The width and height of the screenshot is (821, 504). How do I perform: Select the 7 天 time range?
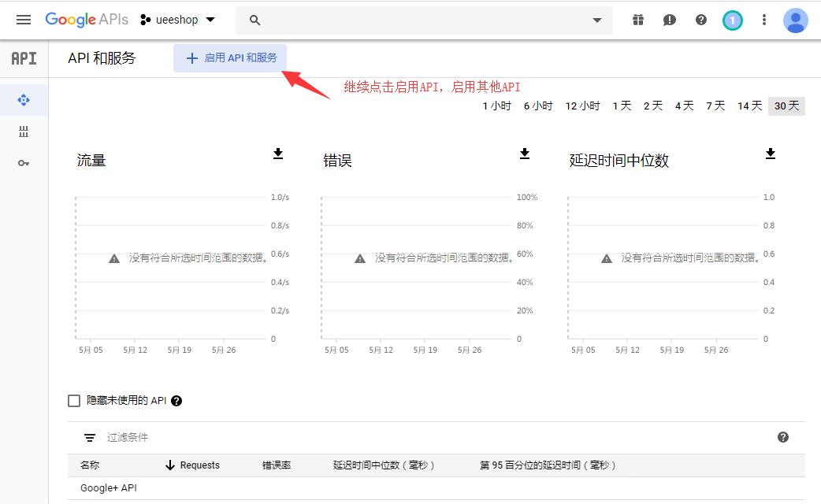pos(715,106)
